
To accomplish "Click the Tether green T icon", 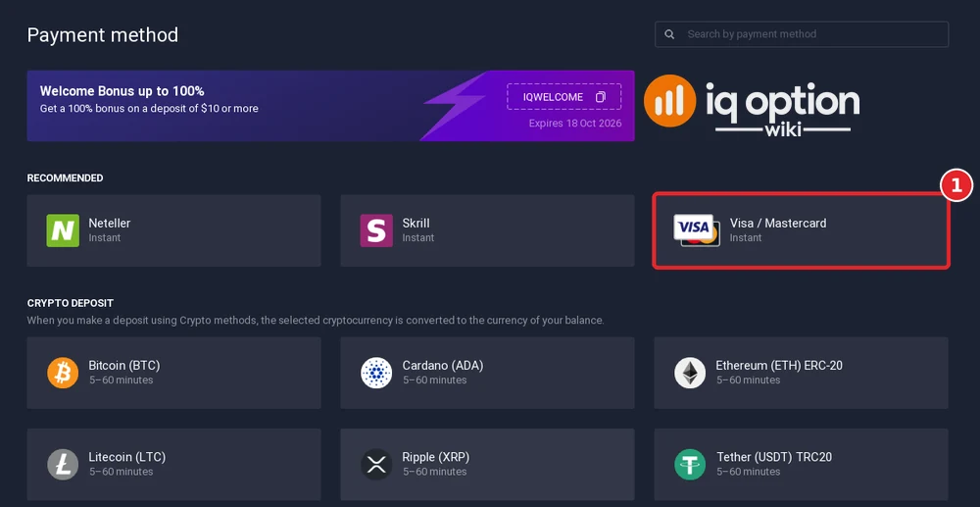I will tap(690, 465).
